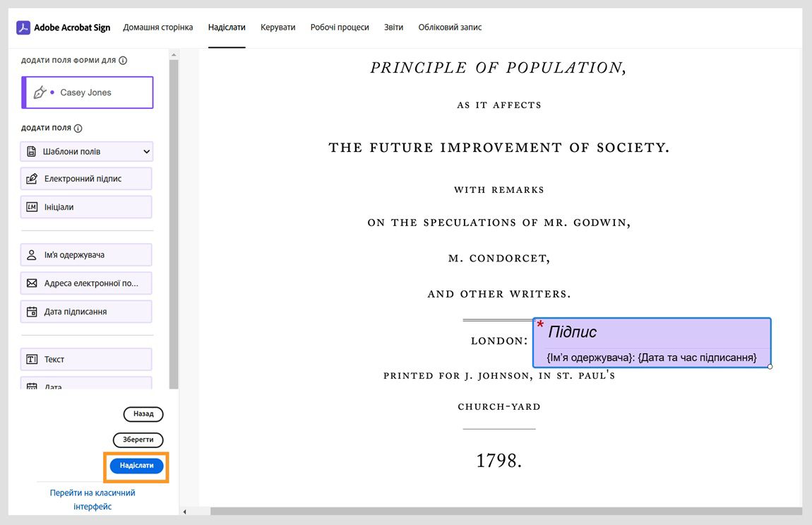Add 'Ініціали' field

tap(86, 207)
